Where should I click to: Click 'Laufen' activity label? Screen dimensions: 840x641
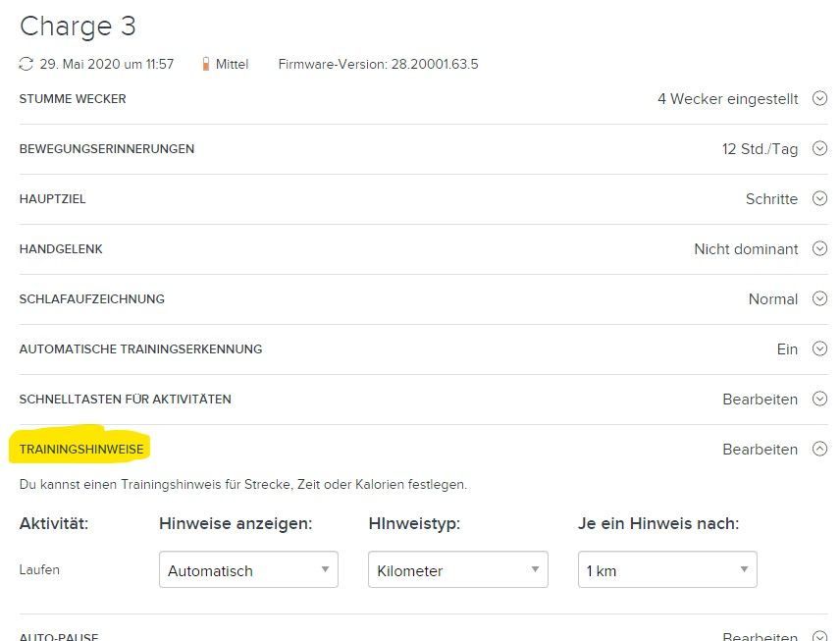click(x=39, y=569)
